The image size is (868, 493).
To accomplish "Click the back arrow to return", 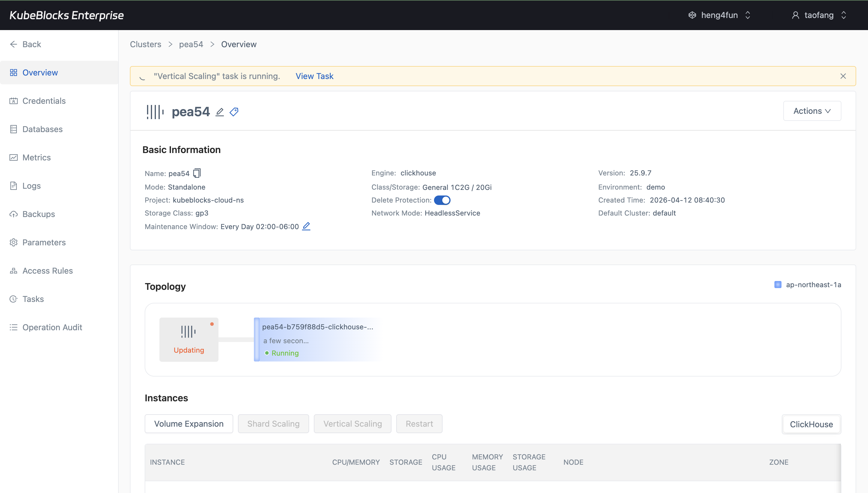I will (x=14, y=44).
